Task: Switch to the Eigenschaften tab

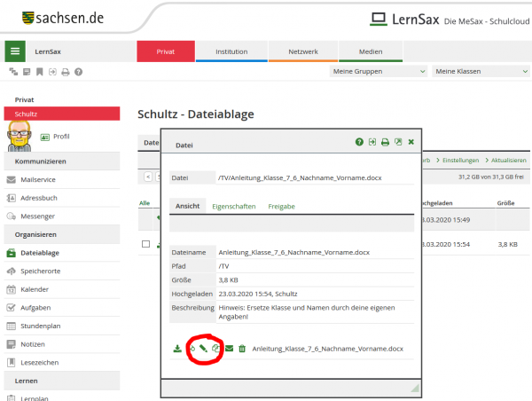Action: (234, 206)
